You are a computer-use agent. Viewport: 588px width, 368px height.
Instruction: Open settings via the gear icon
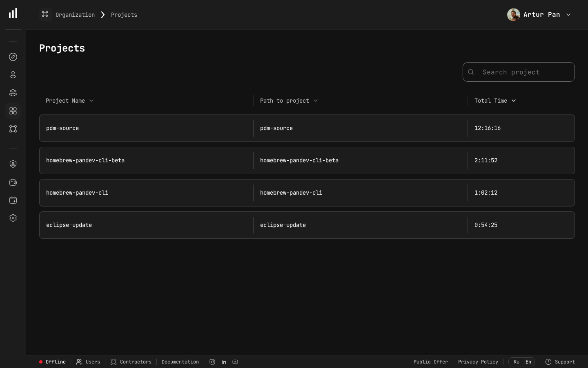tap(13, 218)
